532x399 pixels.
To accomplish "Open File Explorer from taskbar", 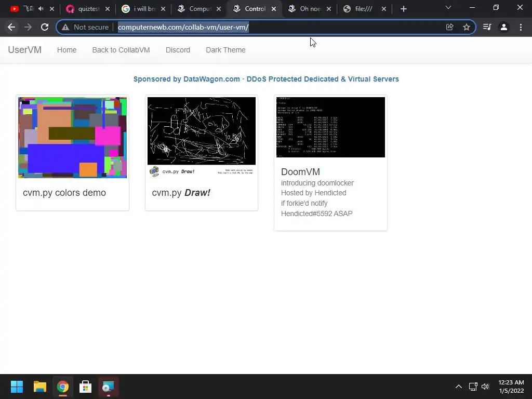I will 39,387.
